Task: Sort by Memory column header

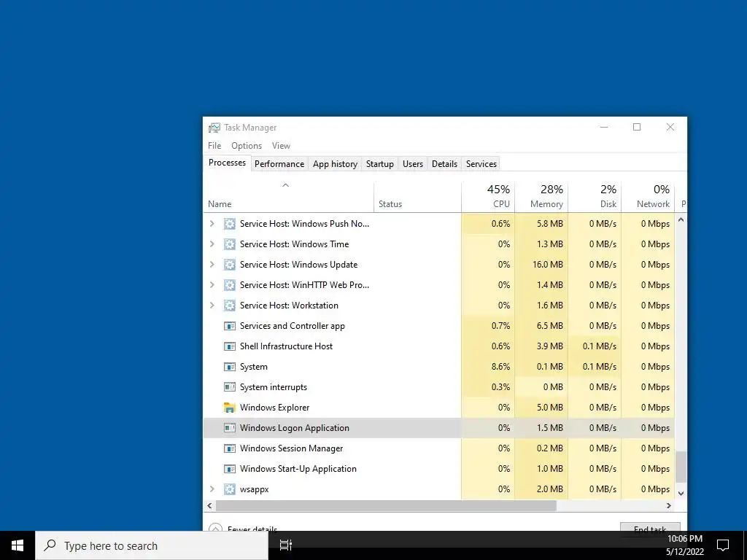Action: (x=541, y=197)
